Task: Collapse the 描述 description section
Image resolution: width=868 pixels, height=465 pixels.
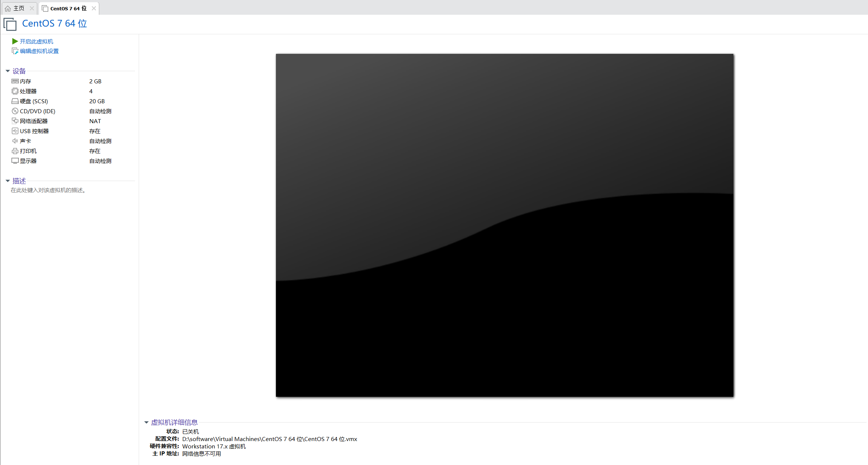Action: pyautogui.click(x=7, y=181)
